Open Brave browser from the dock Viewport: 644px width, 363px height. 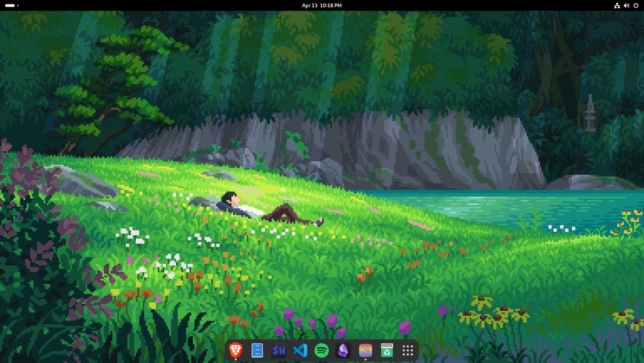coord(236,350)
